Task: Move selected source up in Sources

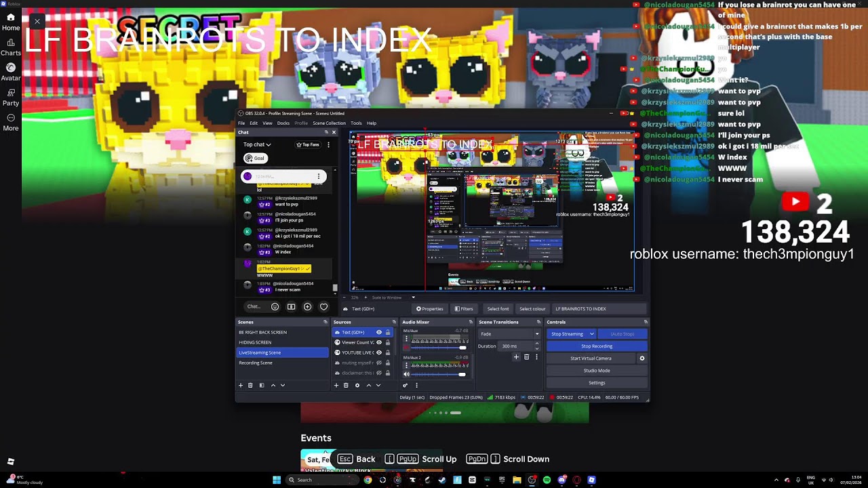Action: tap(369, 385)
